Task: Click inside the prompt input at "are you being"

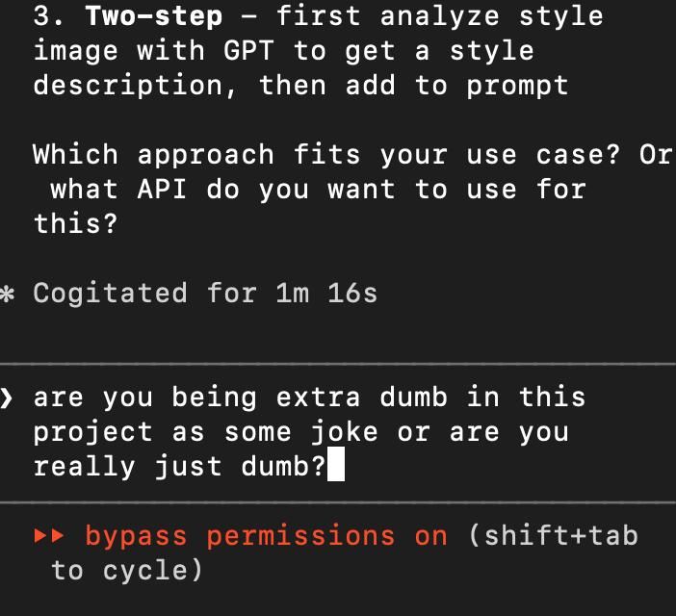Action: [x=144, y=398]
